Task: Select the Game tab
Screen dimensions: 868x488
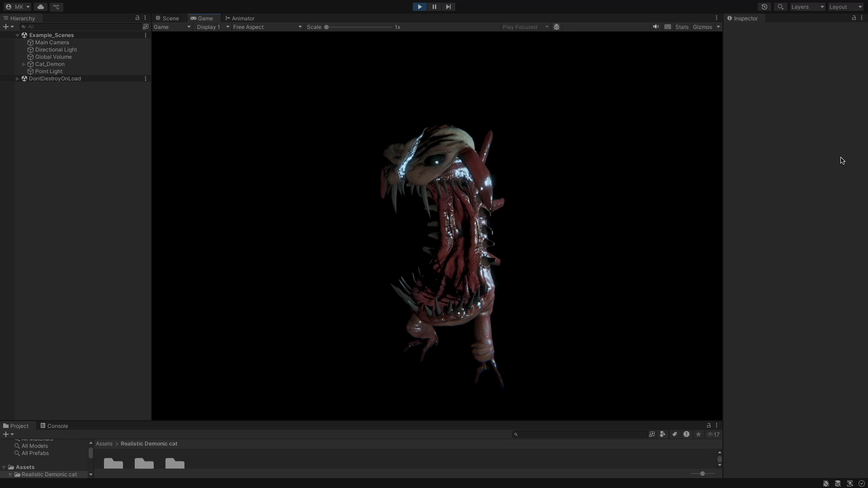Action: pyautogui.click(x=202, y=18)
